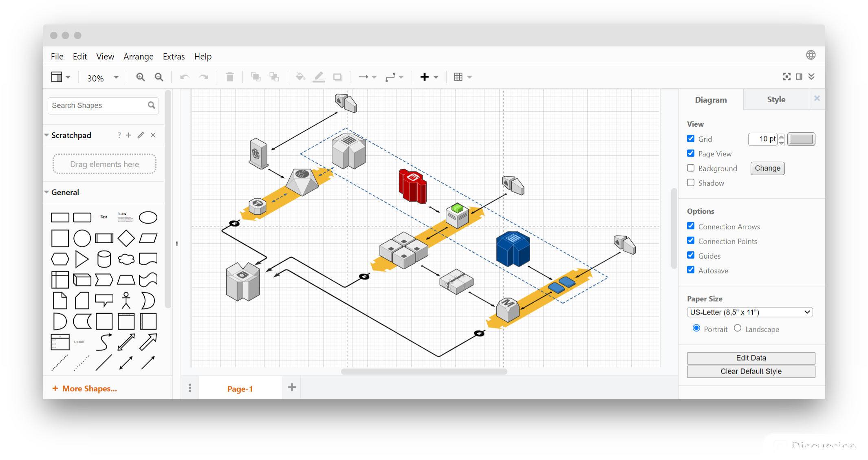The width and height of the screenshot is (868, 460).
Task: Click the Edit Data button
Action: click(x=751, y=358)
